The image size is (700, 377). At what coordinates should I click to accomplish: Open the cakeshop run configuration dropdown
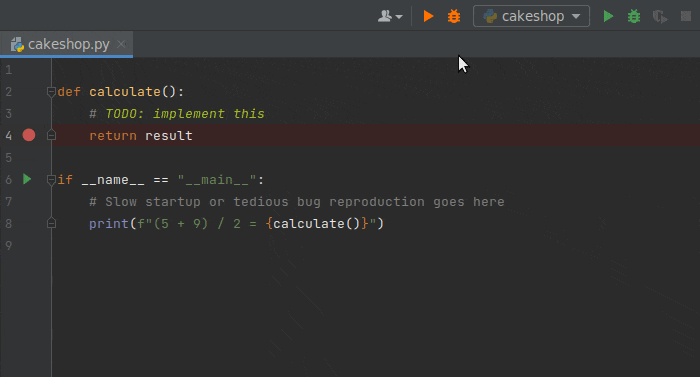(531, 17)
